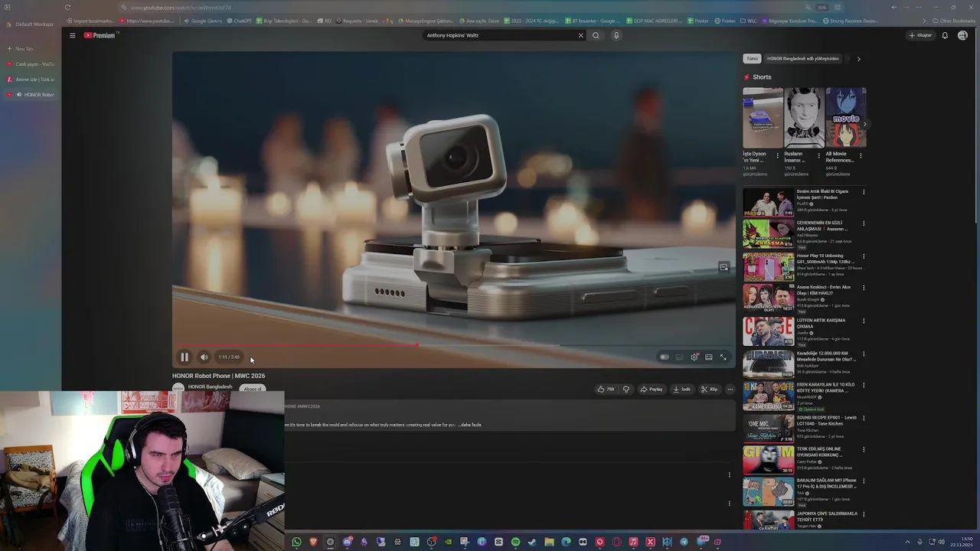
Task: Pause the HONOR Robot Phone video
Action: pos(185,357)
